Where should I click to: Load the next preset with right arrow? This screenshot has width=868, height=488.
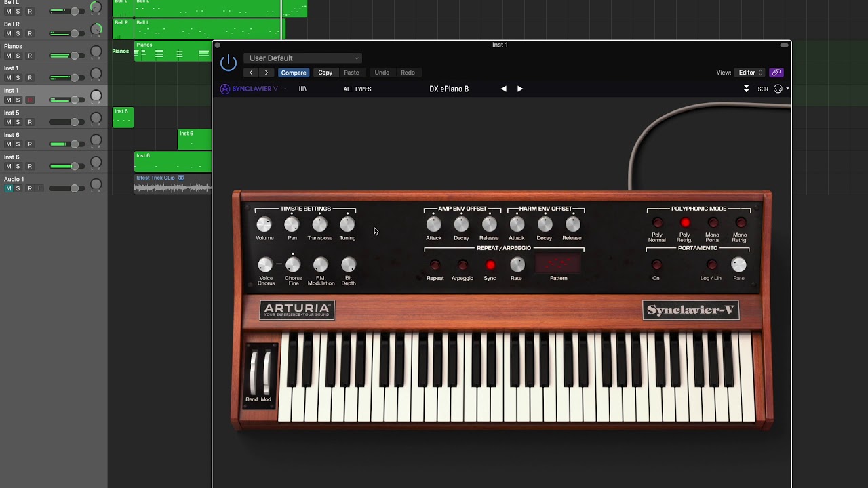point(520,89)
